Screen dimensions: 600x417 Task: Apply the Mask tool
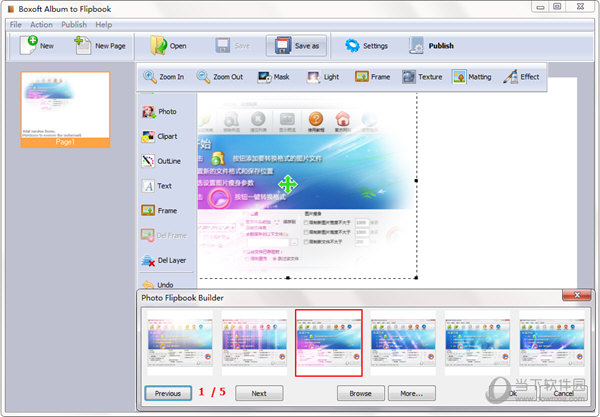click(x=273, y=77)
